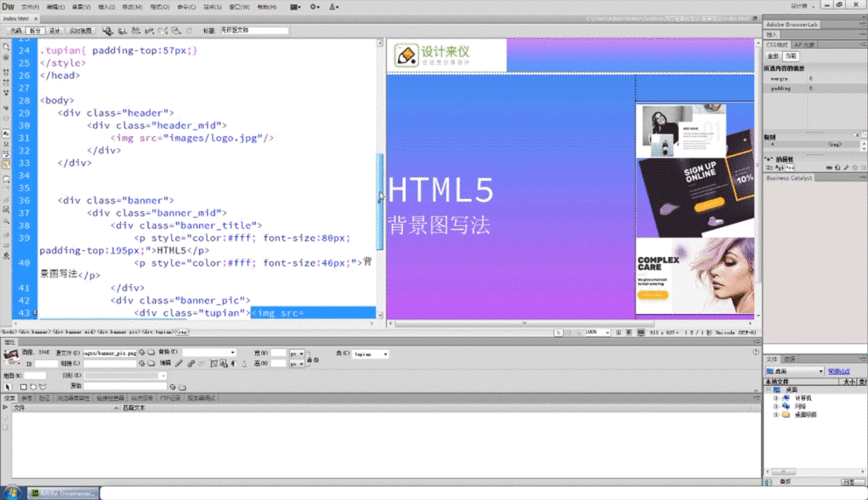The image size is (868, 500).
Task: Click the Dreamweaver Dw logo icon
Action: [8, 6]
